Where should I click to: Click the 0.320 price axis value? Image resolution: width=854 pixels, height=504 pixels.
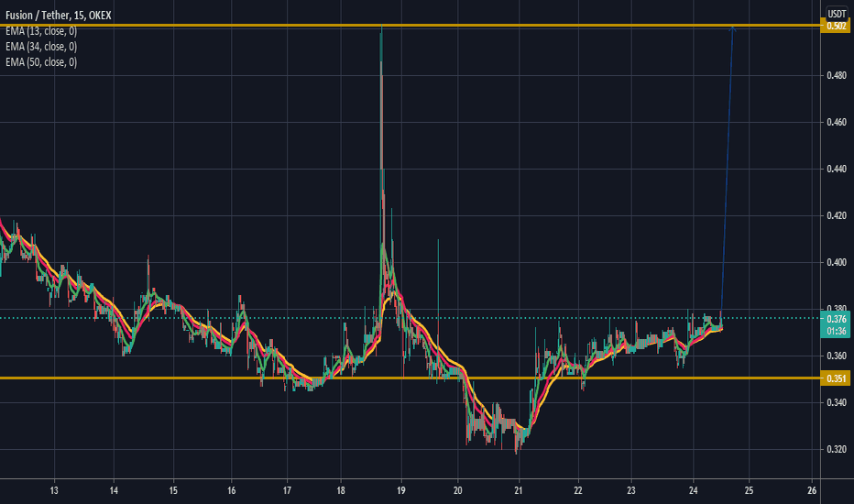point(837,450)
